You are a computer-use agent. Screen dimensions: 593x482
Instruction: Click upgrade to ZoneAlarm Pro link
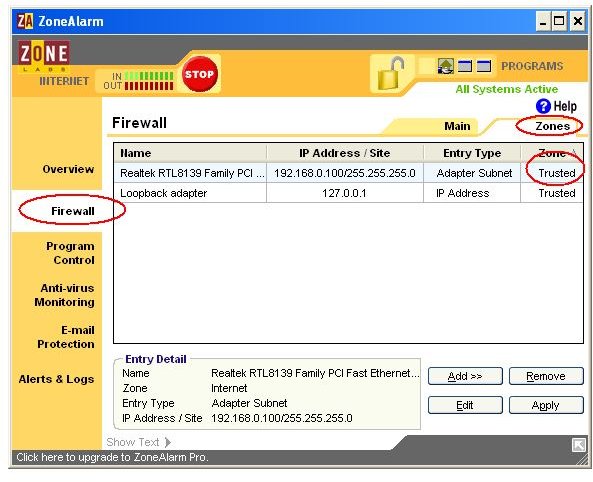point(112,457)
